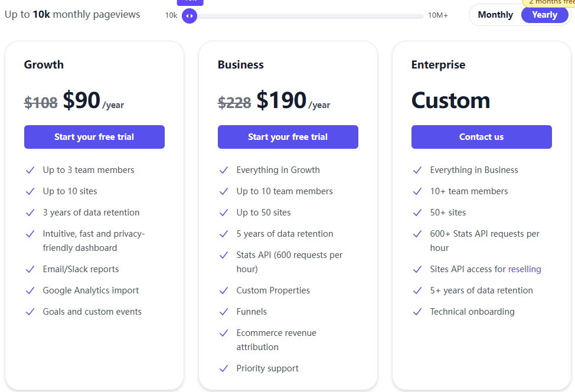This screenshot has width=575, height=392.
Task: Click checkmark icon beside Funnels feature
Action: tap(224, 312)
